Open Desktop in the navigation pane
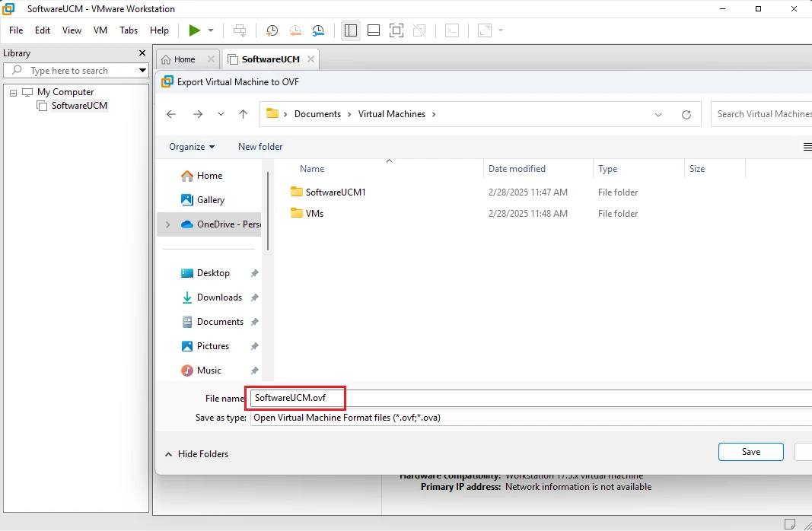This screenshot has width=812, height=531. pos(213,273)
